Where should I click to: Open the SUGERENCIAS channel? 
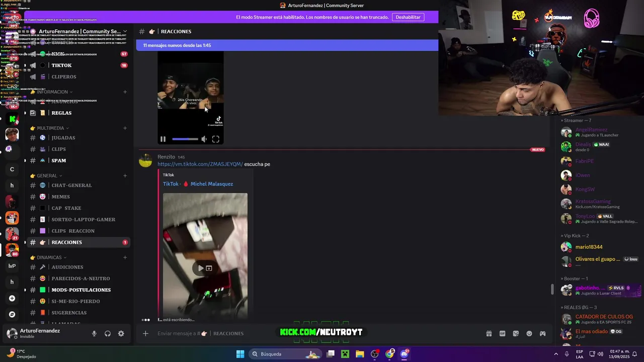(78, 313)
